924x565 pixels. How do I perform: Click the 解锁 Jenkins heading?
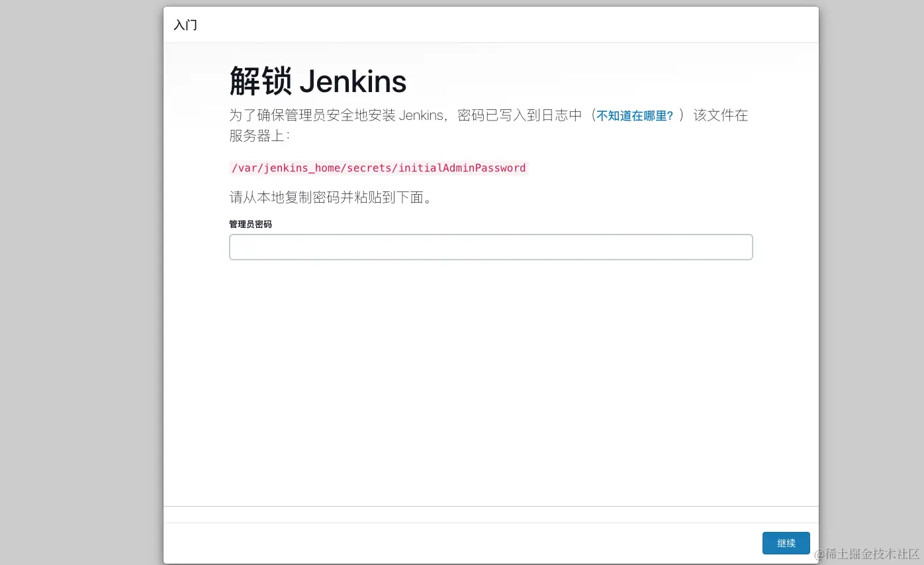pos(318,82)
